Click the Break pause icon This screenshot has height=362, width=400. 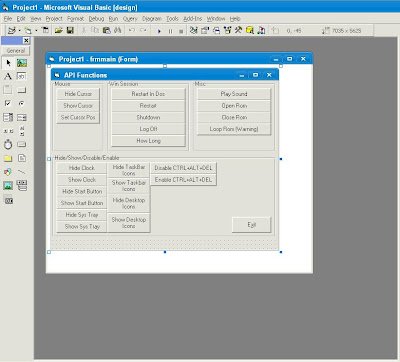(170, 31)
